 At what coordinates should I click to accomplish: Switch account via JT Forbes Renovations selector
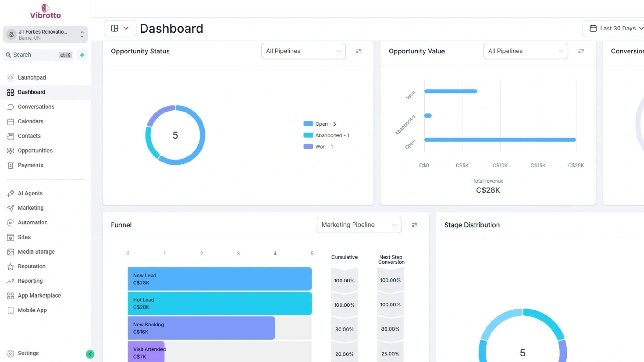[x=46, y=34]
